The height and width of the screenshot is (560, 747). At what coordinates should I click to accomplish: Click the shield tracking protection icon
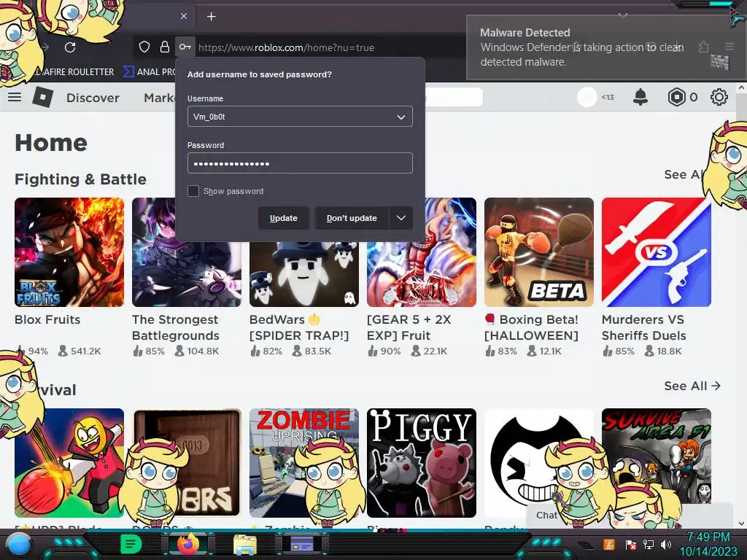click(x=144, y=47)
